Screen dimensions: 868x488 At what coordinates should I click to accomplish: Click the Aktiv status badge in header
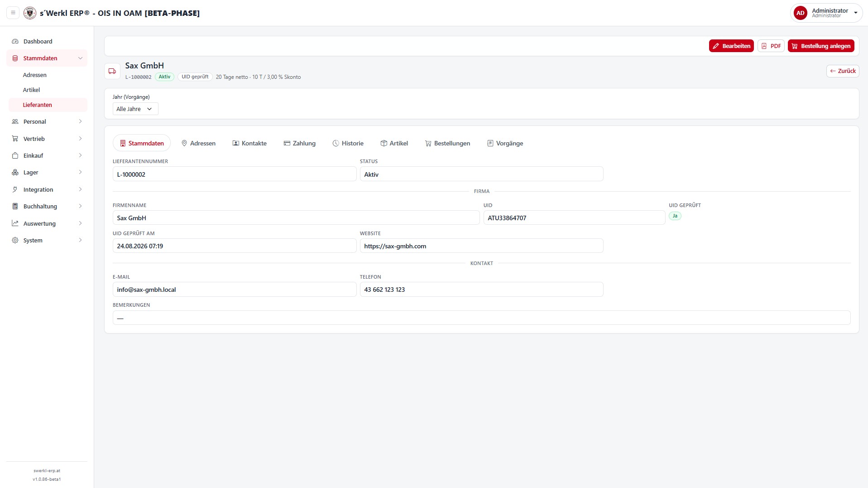(164, 77)
